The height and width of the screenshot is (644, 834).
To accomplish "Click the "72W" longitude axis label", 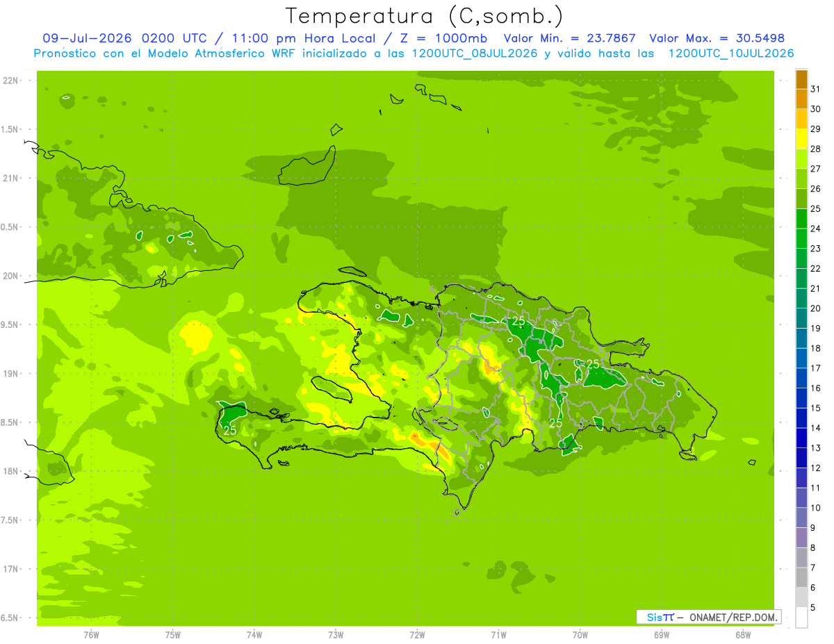I will click(417, 635).
